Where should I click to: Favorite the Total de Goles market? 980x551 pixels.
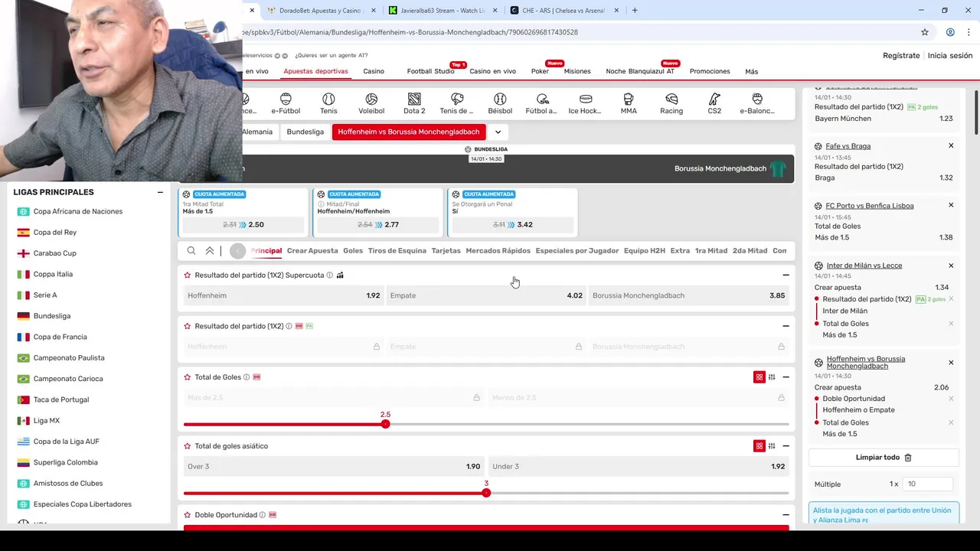[x=188, y=377]
